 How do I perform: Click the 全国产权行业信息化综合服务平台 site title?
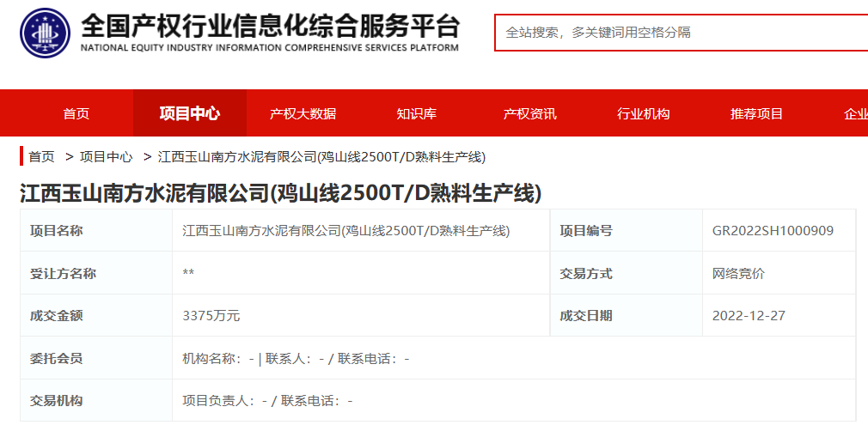point(270,26)
